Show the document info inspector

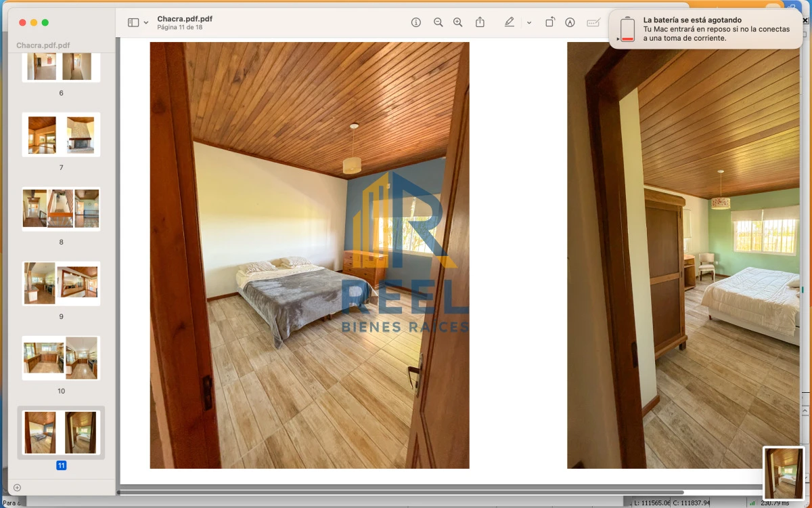(x=415, y=22)
